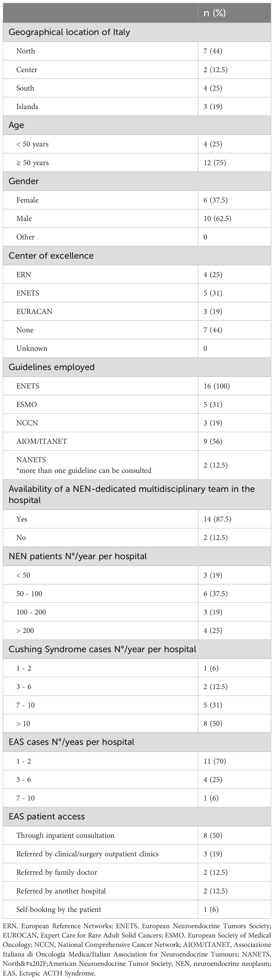Screen dimensions: 274x980
Task: Select the "Through inpatient consultation" row
Action: point(65,836)
